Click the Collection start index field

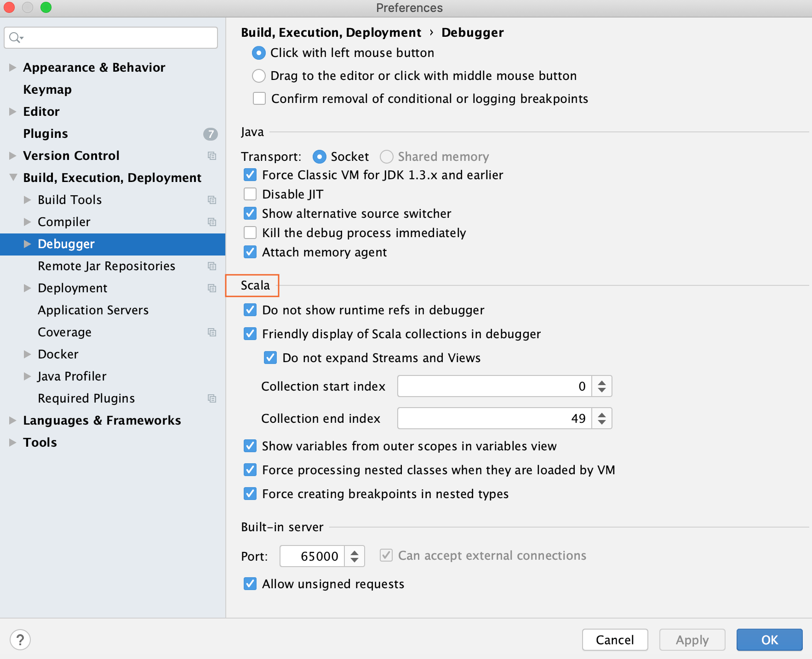(x=495, y=386)
